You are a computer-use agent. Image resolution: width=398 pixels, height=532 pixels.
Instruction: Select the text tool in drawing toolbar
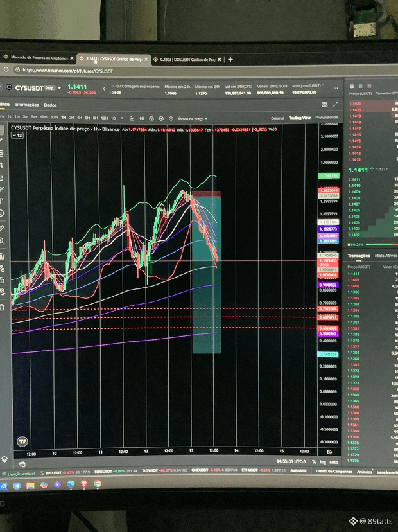[x=1, y=201]
